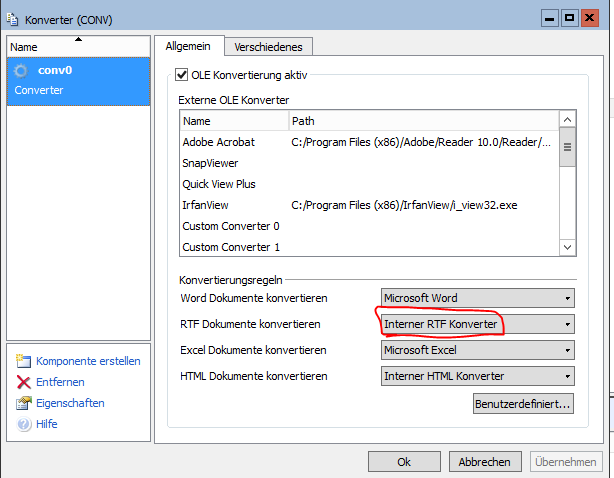Viewport: 614px width, 478px height.
Task: Open RTF Dokumente konvertieren dropdown
Action: [x=479, y=324]
